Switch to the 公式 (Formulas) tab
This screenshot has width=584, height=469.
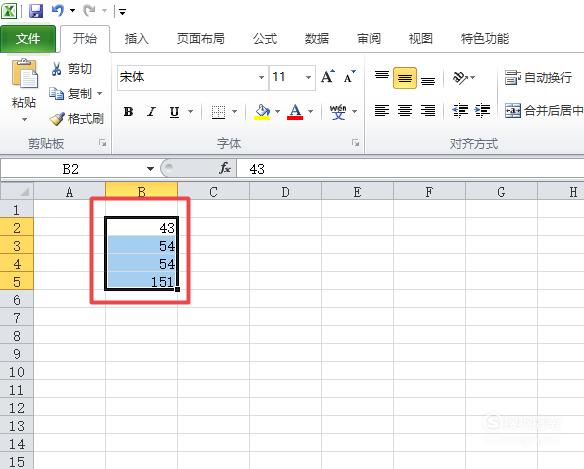pyautogui.click(x=265, y=38)
